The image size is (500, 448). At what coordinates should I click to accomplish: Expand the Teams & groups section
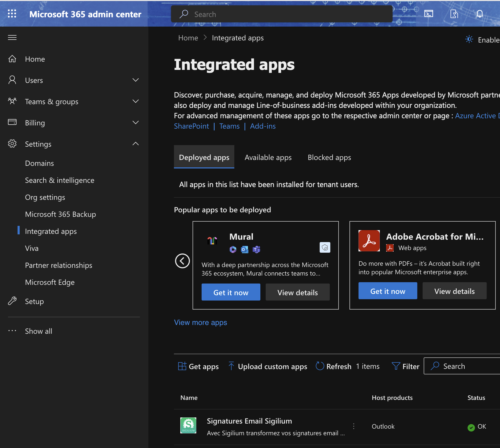point(136,102)
